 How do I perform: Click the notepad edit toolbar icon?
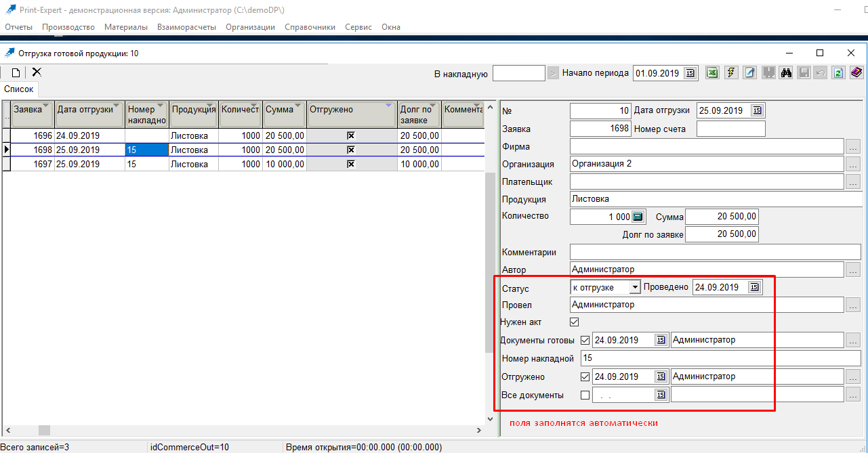tap(749, 73)
